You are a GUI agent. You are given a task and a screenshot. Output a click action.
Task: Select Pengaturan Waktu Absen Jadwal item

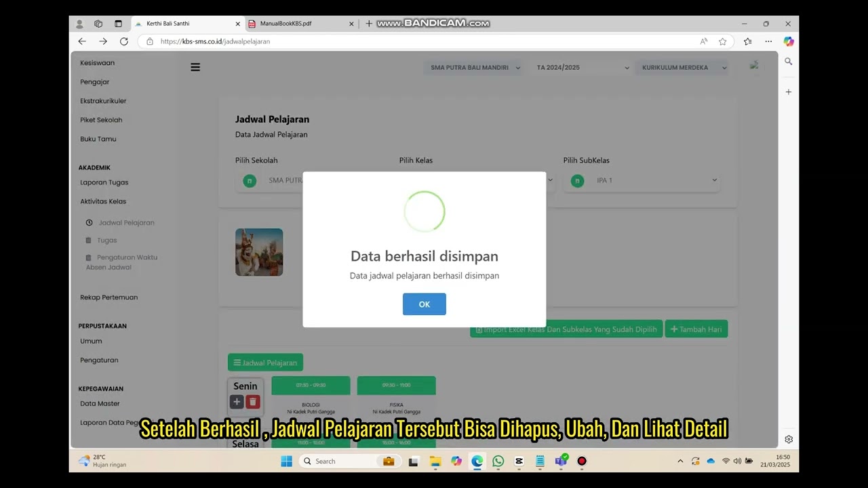click(x=121, y=262)
